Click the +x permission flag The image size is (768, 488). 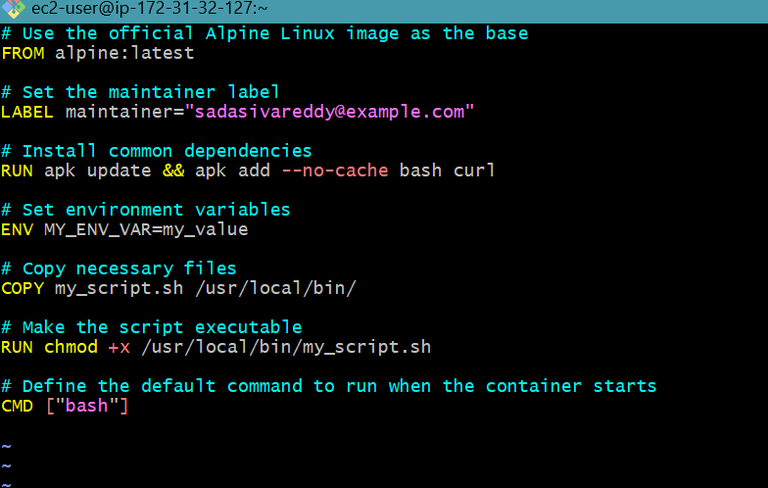[119, 347]
